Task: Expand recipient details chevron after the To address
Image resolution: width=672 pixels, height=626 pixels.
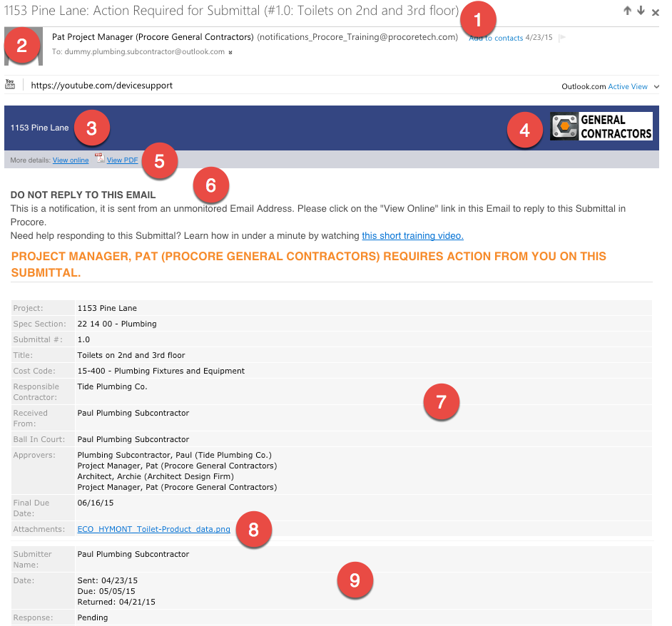Action: point(230,53)
